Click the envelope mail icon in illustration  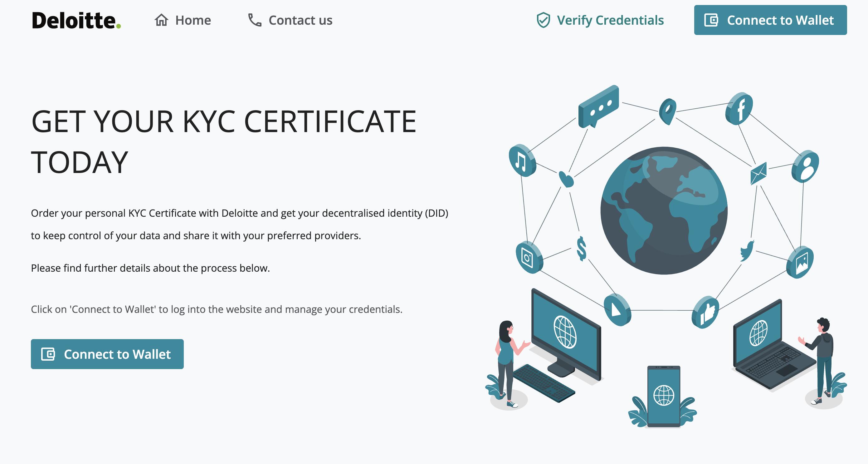tap(758, 173)
